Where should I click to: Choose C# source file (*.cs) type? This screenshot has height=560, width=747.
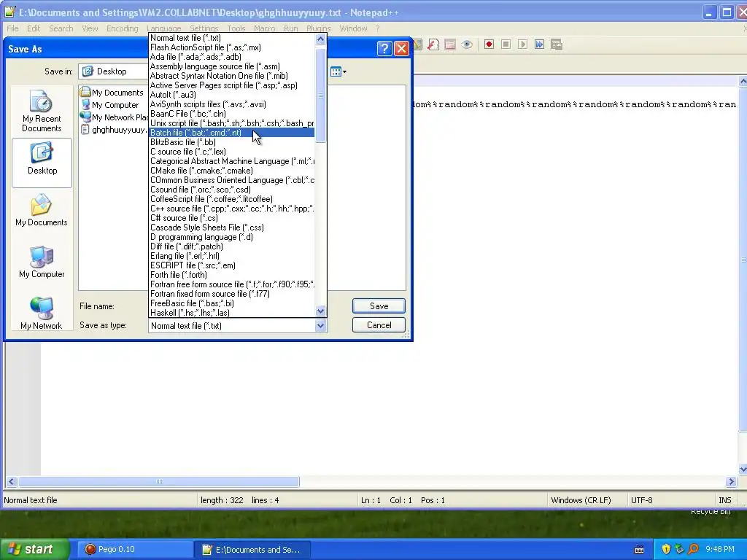(232, 218)
